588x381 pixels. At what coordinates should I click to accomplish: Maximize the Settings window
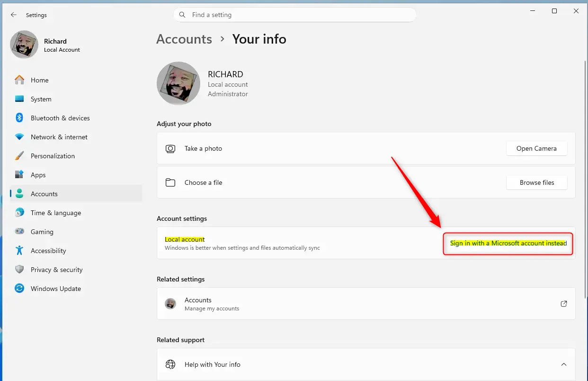coord(554,11)
